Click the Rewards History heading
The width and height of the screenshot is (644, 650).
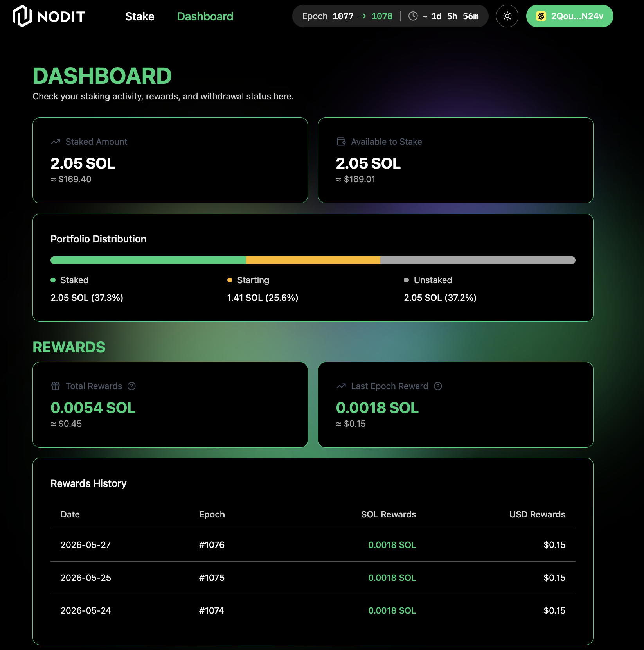[x=88, y=483]
